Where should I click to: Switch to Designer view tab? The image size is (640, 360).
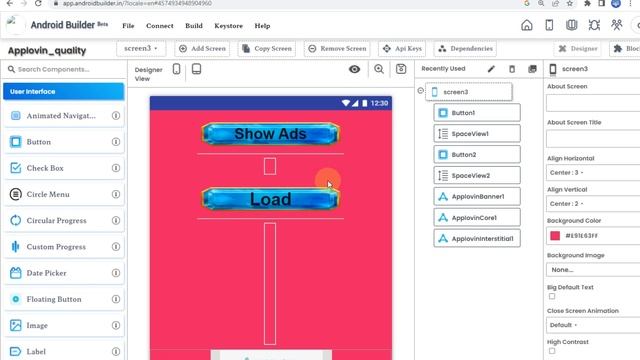[578, 49]
